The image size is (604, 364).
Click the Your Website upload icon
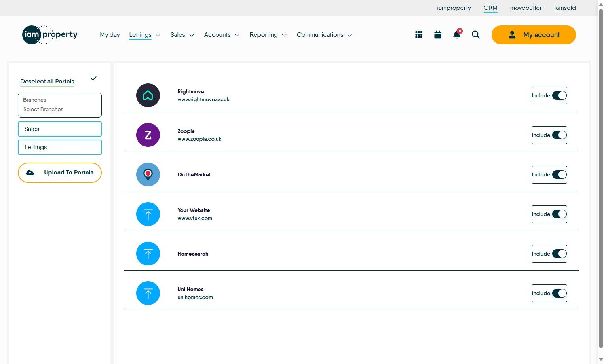point(148,214)
